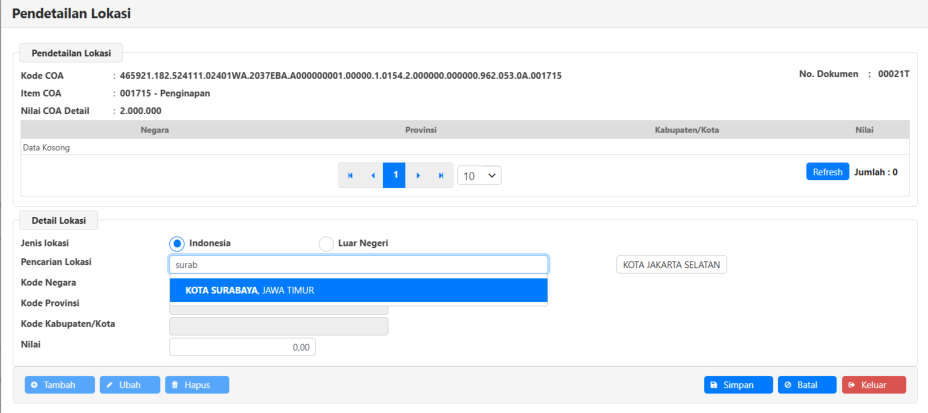The height and width of the screenshot is (413, 928).
Task: Cancel with the Batal button
Action: 807,385
